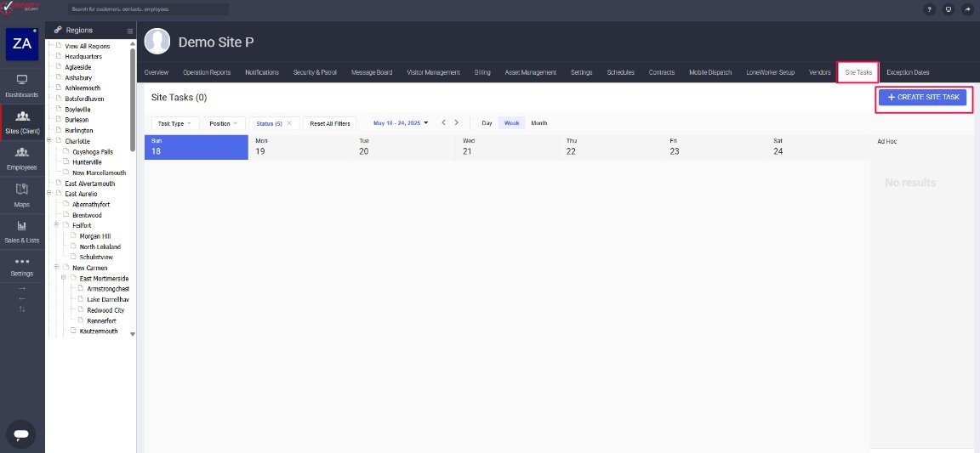Click the chat bubble widget icon
Screen dimensions: 980x453
tap(20, 433)
